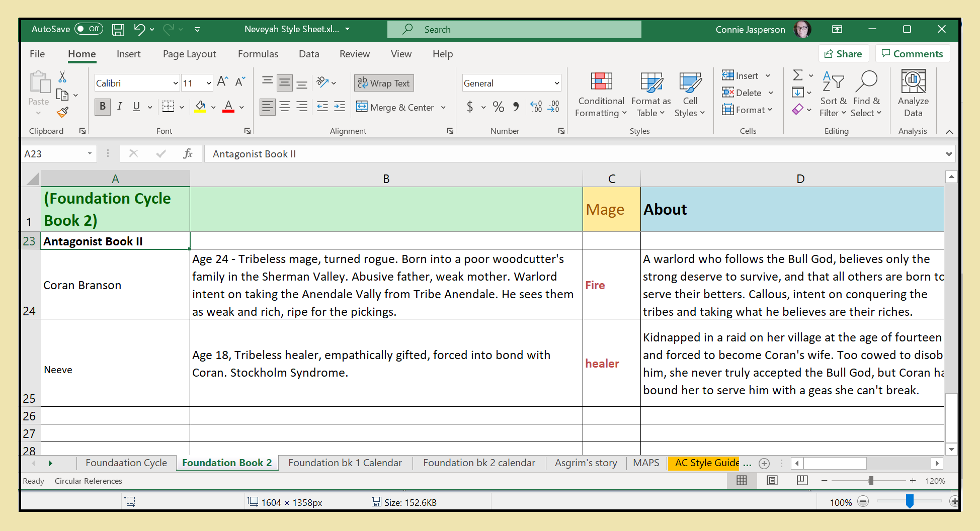
Task: Click the Insert Function fx icon
Action: (x=188, y=154)
